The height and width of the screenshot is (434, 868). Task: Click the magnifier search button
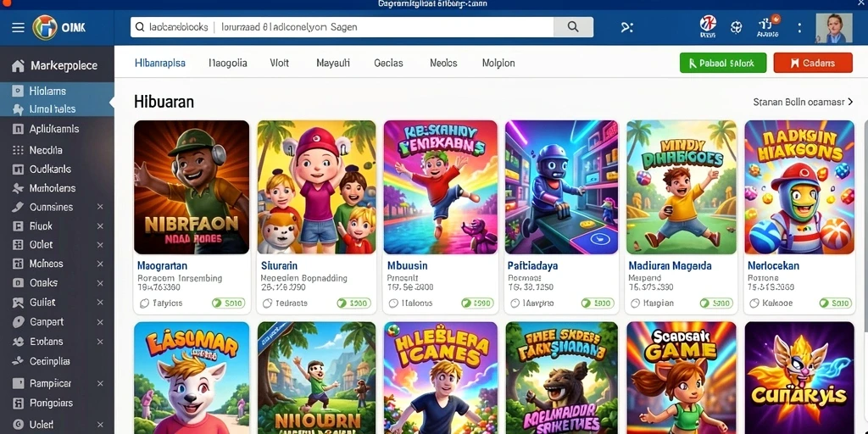[x=573, y=26]
